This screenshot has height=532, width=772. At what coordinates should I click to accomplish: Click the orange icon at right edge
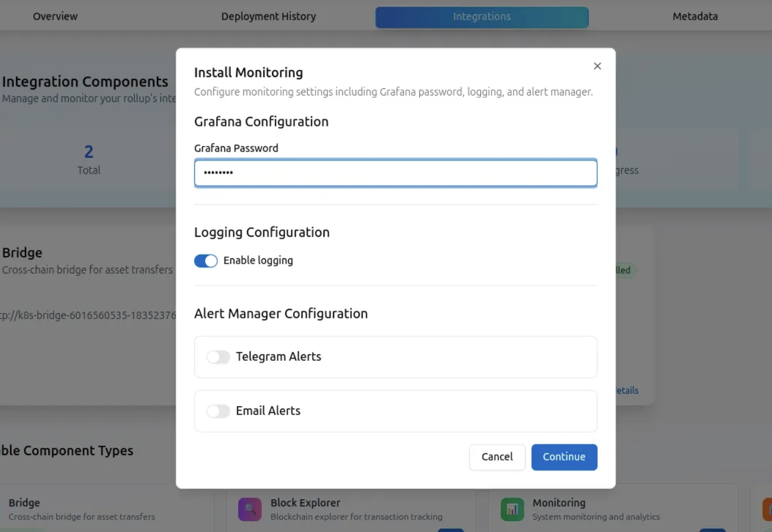pos(767,509)
